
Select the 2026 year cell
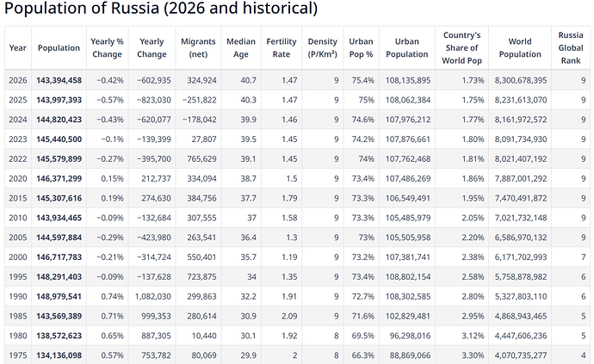[17, 80]
